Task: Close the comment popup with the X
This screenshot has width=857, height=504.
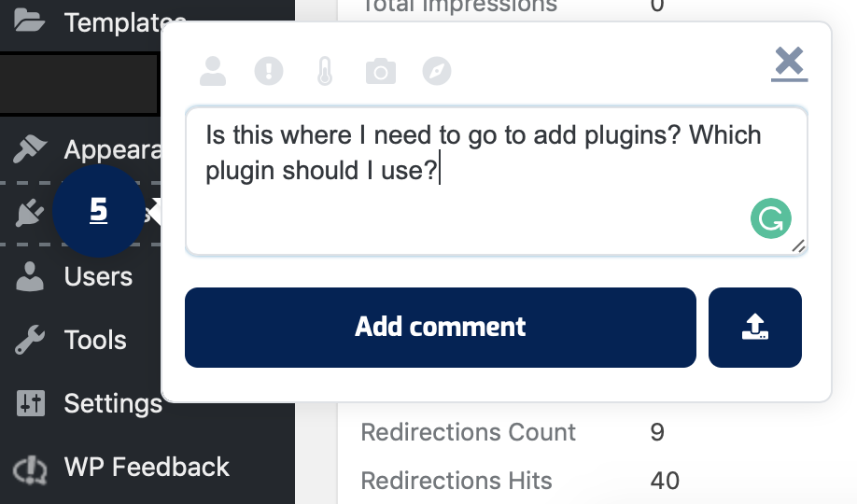Action: (789, 63)
